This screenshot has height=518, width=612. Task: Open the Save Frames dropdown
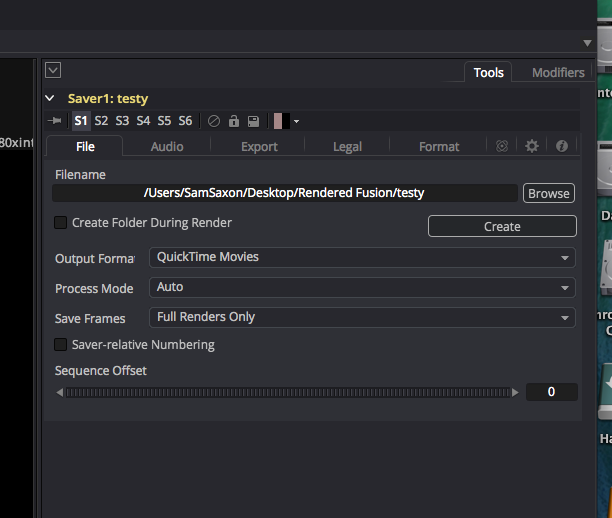click(362, 317)
